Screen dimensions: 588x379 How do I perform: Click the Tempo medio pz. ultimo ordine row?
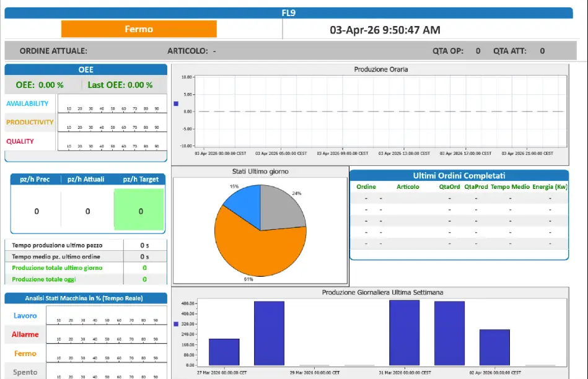tap(86, 257)
